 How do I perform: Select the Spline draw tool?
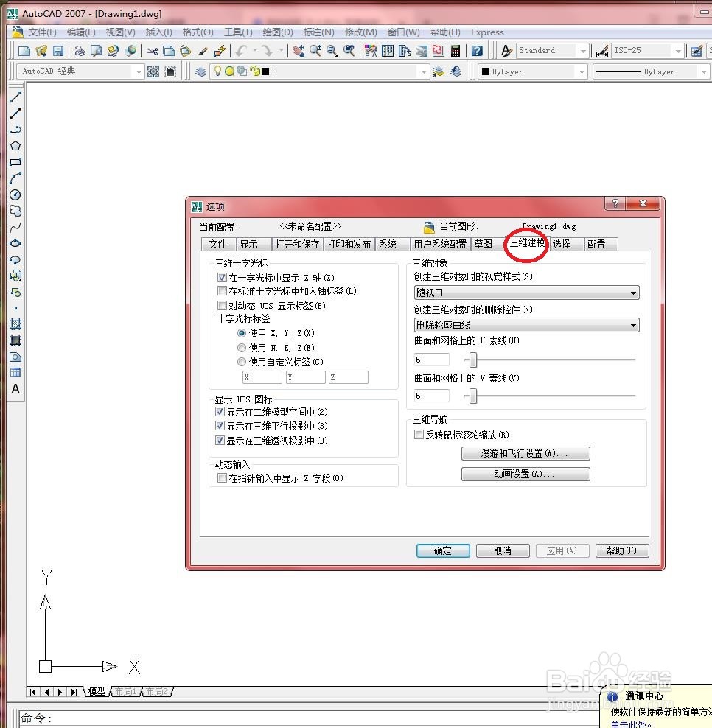click(x=15, y=227)
